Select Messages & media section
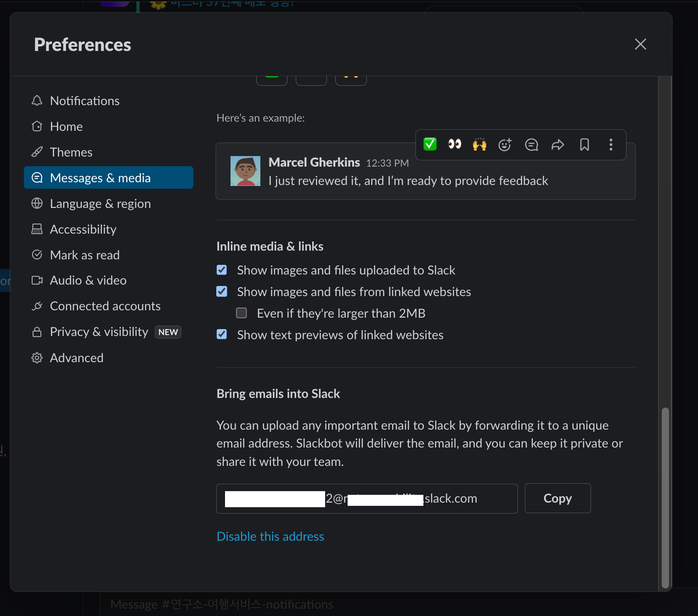The image size is (698, 616). [x=108, y=178]
